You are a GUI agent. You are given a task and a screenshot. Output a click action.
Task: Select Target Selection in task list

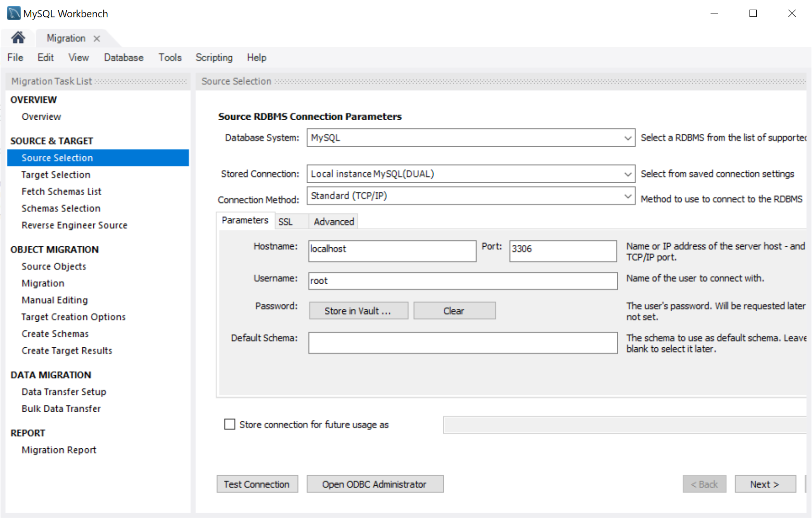point(56,175)
